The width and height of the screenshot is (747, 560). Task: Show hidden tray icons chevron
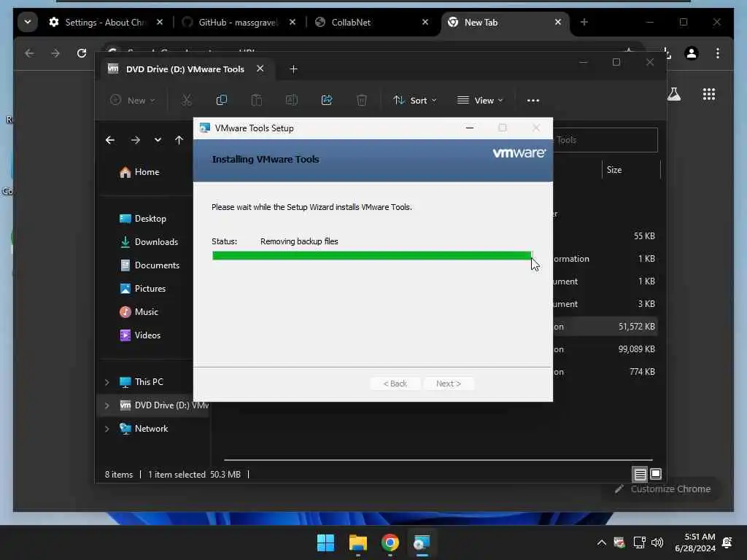[601, 542]
